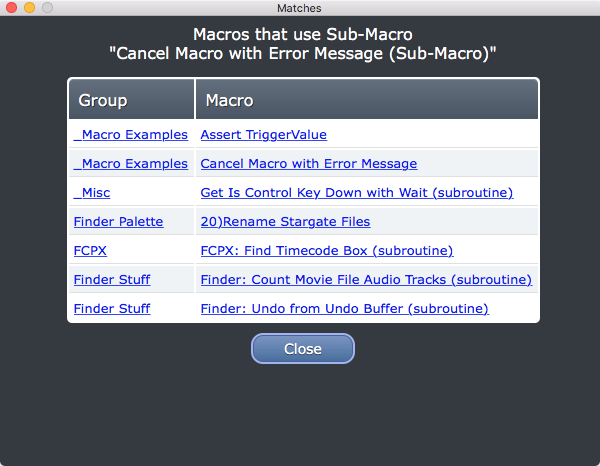Viewport: 600px width, 466px height.
Task: Click the Macro column header
Action: [x=367, y=99]
